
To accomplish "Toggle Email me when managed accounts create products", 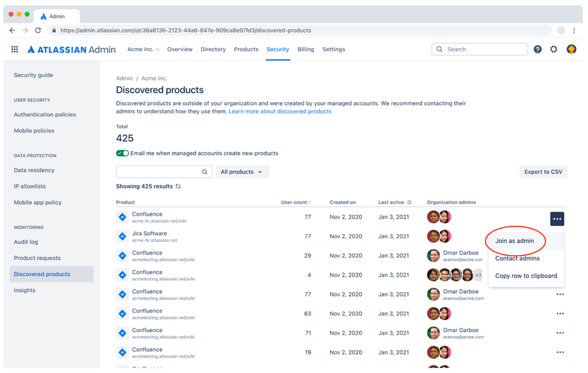I will (122, 154).
